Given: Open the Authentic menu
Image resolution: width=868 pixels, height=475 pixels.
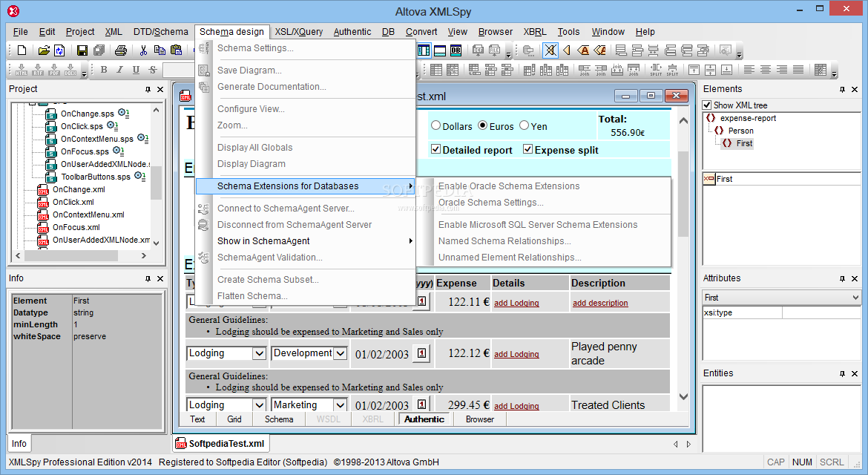Looking at the screenshot, I should pos(352,32).
